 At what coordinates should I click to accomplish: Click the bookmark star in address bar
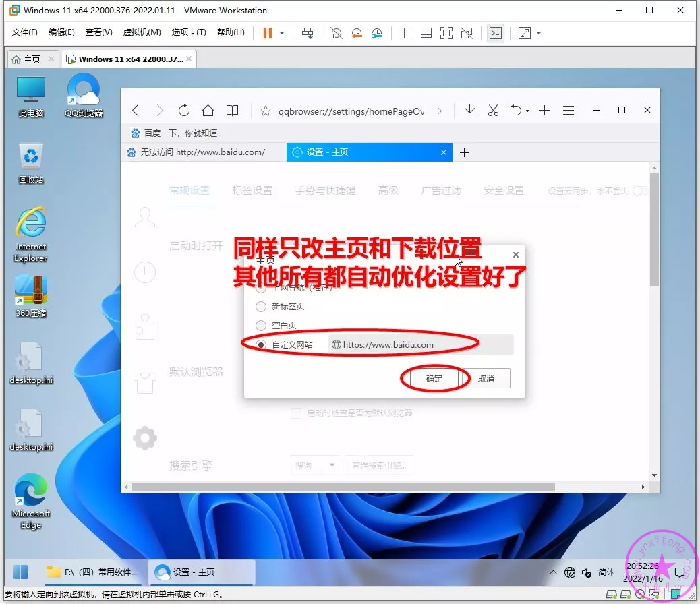[x=266, y=111]
